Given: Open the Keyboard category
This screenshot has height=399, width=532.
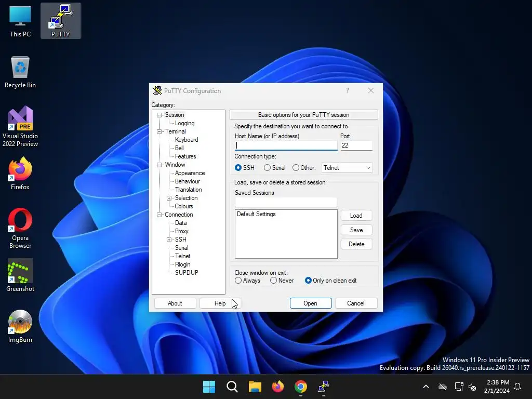Looking at the screenshot, I should [187, 140].
